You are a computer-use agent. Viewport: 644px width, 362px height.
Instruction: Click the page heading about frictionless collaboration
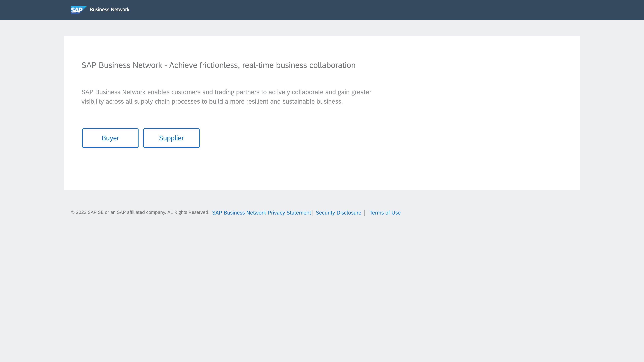219,65
